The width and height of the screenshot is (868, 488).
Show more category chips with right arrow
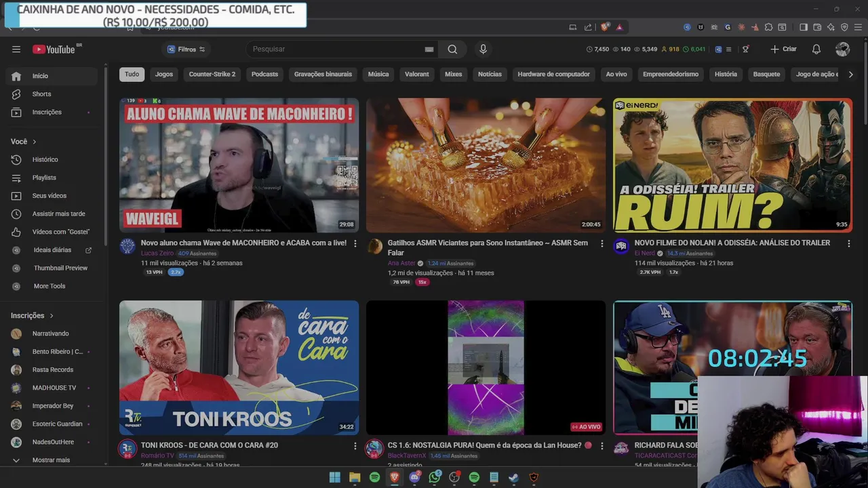(850, 75)
